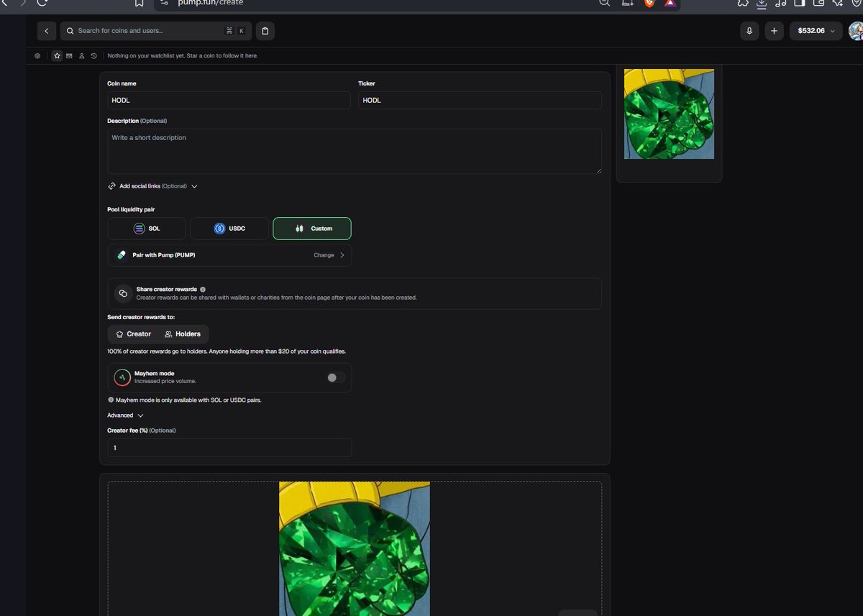Click the Mayhem mode pulse icon
The height and width of the screenshot is (616, 863).
point(122,377)
